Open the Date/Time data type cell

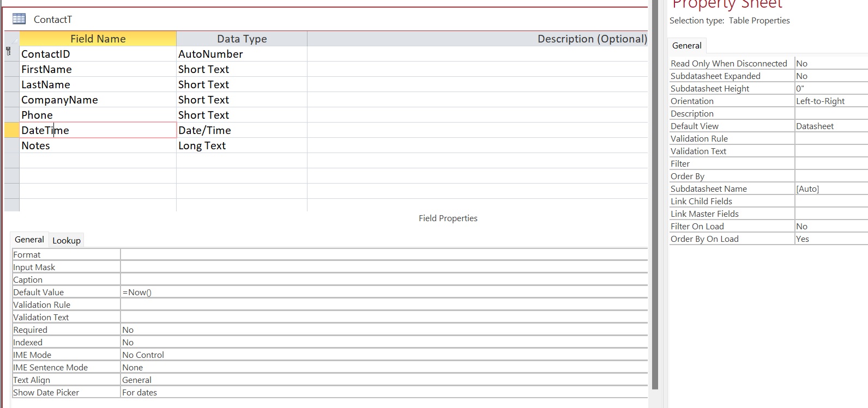point(241,130)
